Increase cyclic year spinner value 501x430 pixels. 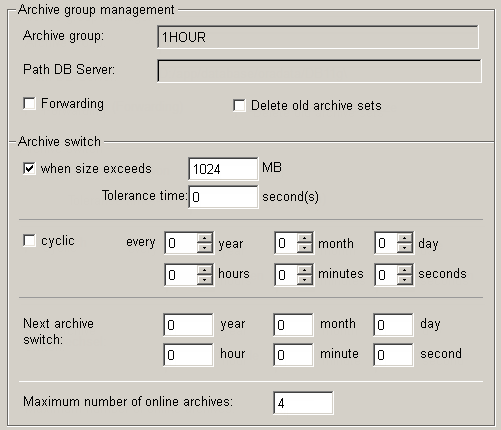tap(204, 238)
